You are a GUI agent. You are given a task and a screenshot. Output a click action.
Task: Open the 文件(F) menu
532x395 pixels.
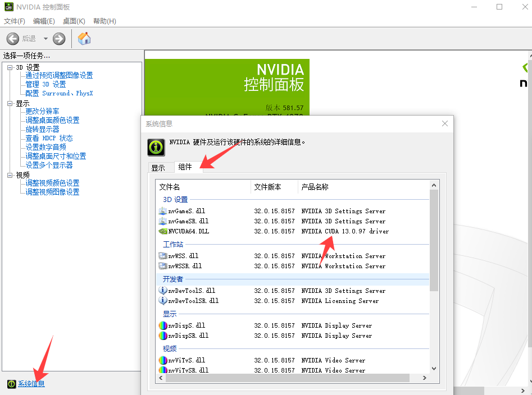coord(15,21)
